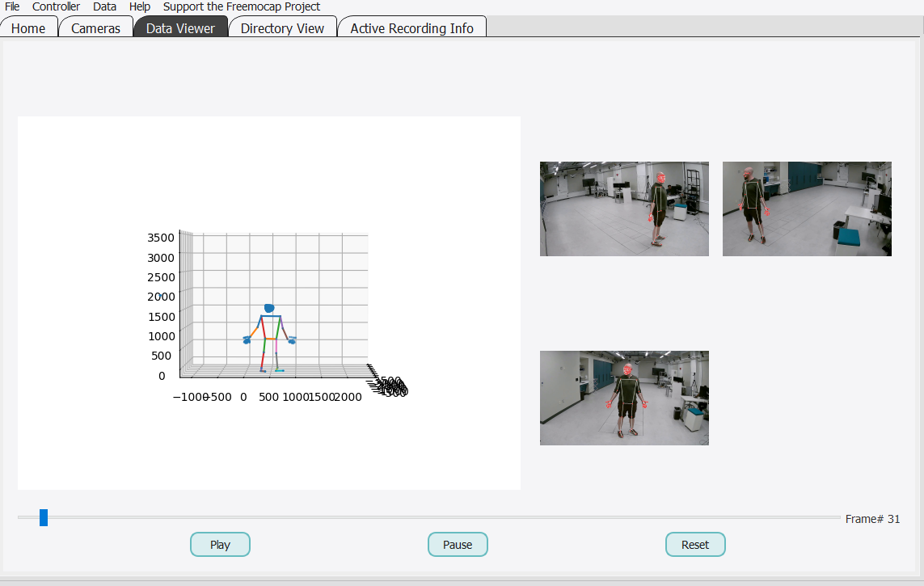
Task: Open the Directory View tab
Action: (x=282, y=28)
